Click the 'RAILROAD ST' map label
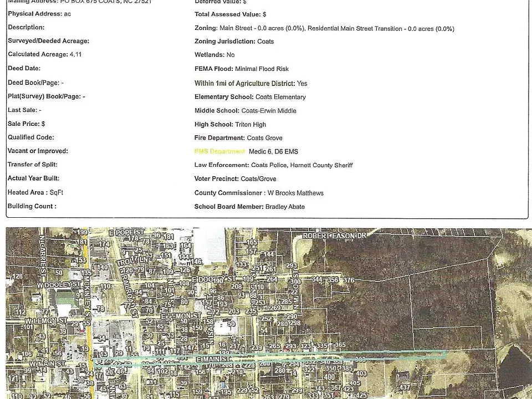The height and width of the screenshot is (399, 532). click(129, 295)
